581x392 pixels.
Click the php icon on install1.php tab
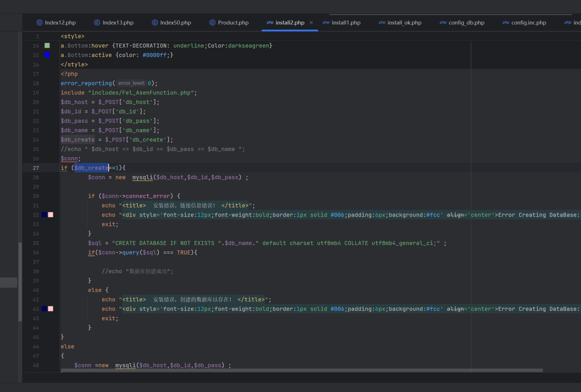coord(326,23)
